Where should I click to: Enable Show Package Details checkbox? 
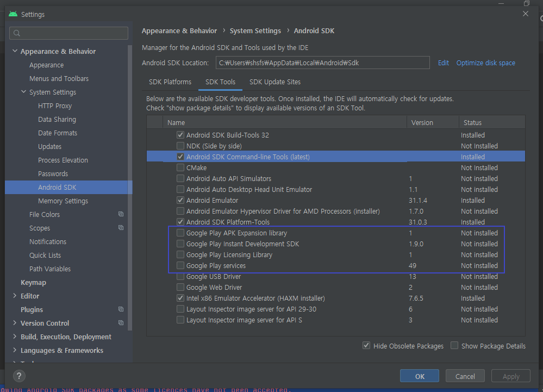tap(454, 345)
